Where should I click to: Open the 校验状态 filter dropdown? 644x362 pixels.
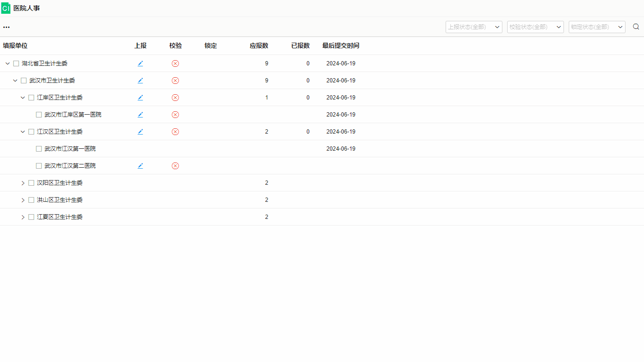pyautogui.click(x=535, y=27)
